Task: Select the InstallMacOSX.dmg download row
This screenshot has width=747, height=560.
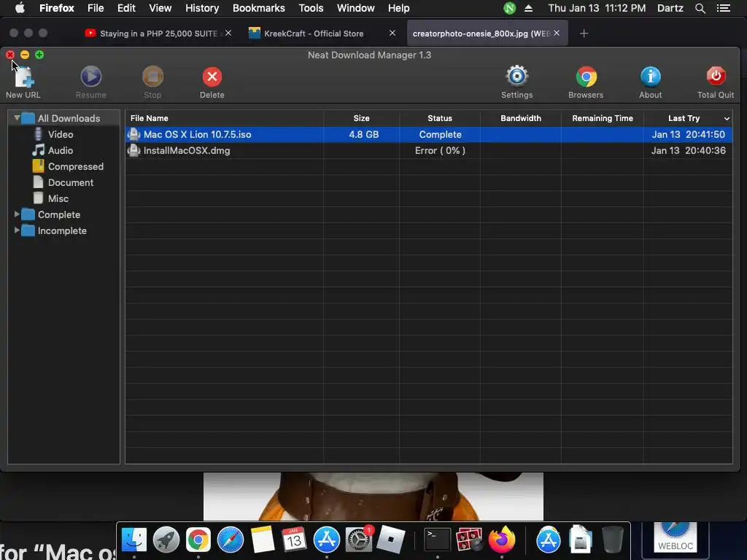Action: pos(429,150)
